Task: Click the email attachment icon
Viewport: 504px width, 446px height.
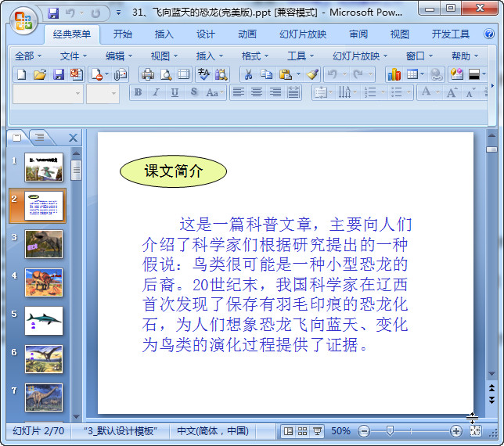Action: 121,74
